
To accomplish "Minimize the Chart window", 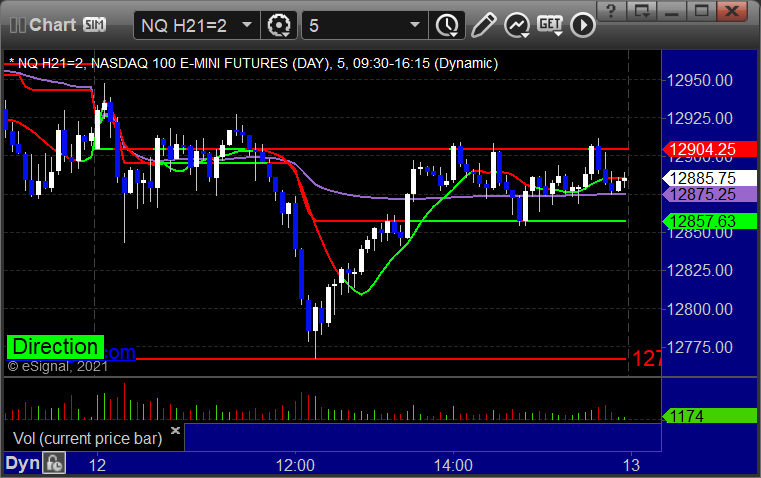I will click(x=671, y=11).
